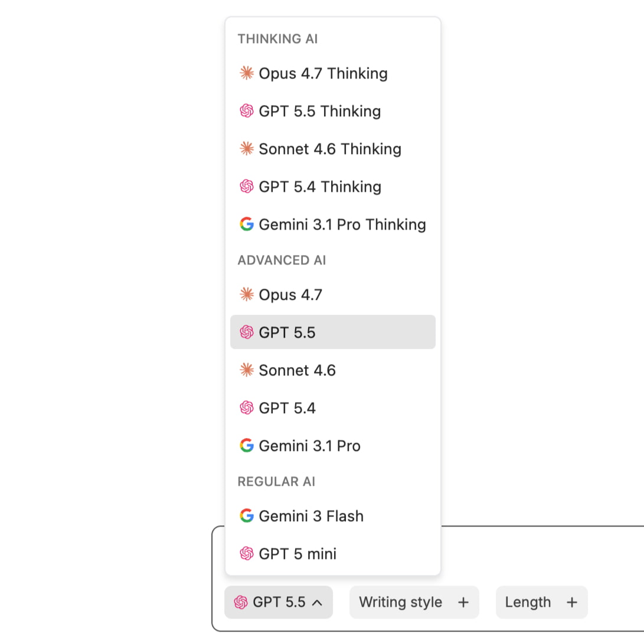Image resolution: width=644 pixels, height=644 pixels.
Task: Click the OpenAI icon beside GPT 5 mini
Action: point(246,553)
